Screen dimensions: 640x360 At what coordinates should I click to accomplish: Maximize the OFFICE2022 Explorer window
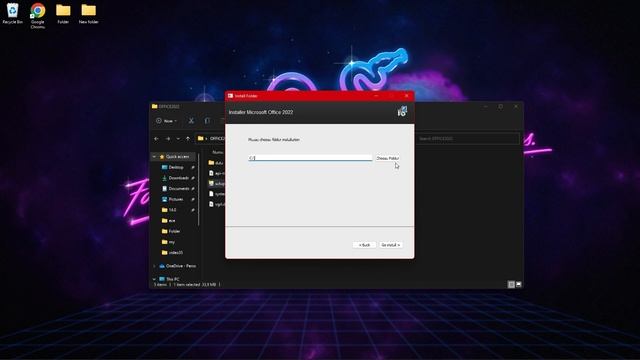500,107
